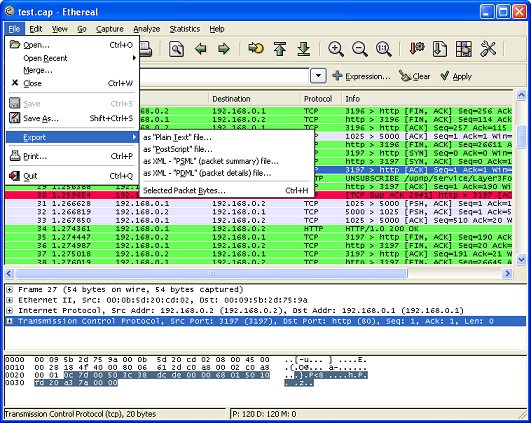Open capture filters icon

[x=417, y=49]
